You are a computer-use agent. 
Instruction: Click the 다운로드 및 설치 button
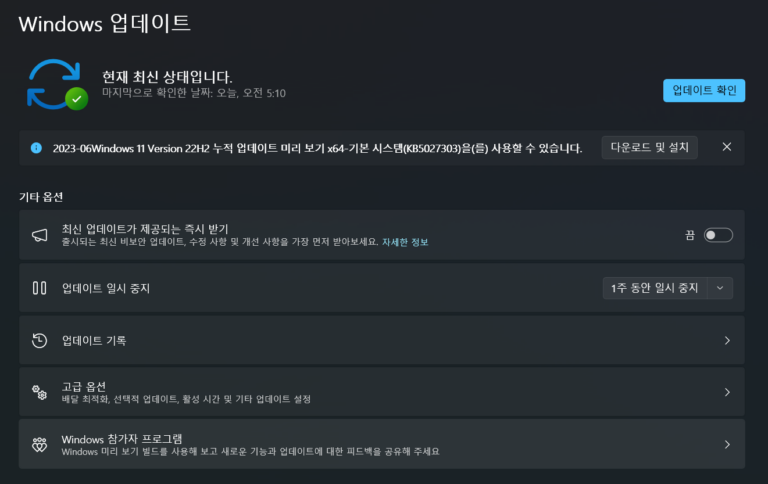pyautogui.click(x=649, y=147)
